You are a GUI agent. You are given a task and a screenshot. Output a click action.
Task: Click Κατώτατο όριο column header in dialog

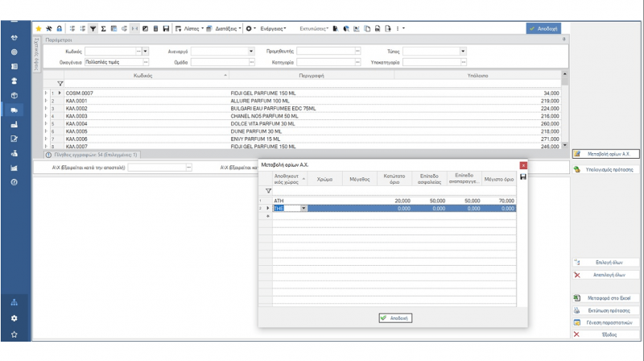click(x=394, y=179)
